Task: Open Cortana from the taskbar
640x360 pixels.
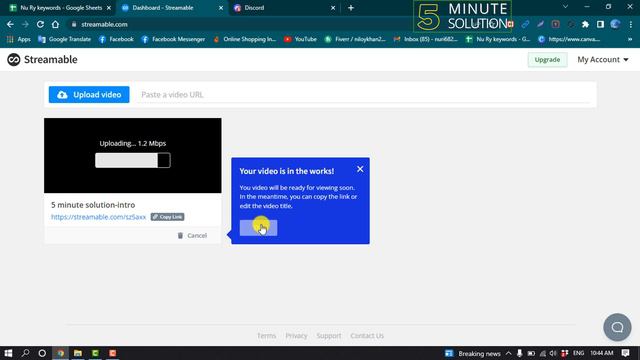Action: coord(42,353)
